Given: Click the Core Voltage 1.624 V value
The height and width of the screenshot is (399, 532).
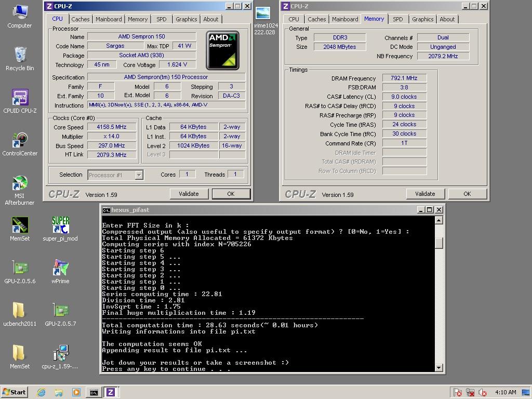Looking at the screenshot, I should [x=177, y=64].
